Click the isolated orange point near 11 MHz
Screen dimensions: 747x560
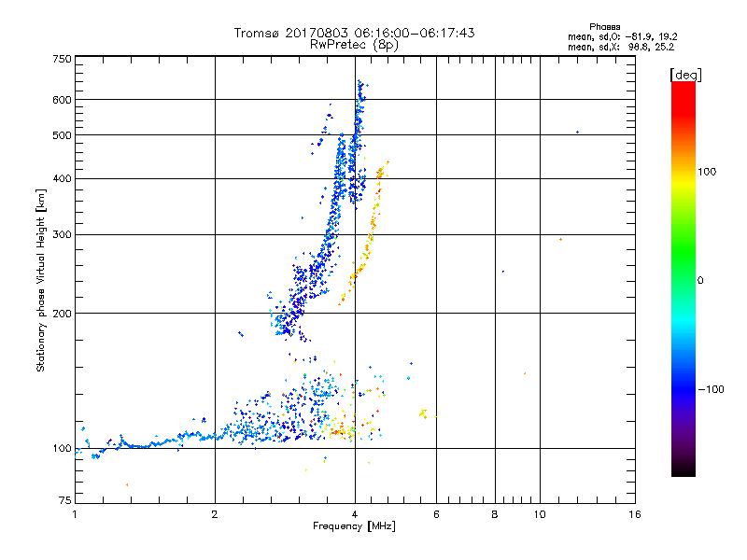click(x=561, y=240)
